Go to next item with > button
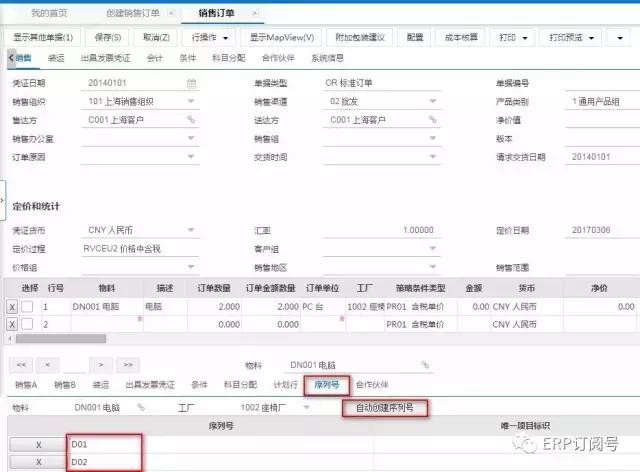Image resolution: width=640 pixels, height=472 pixels. 101,365
